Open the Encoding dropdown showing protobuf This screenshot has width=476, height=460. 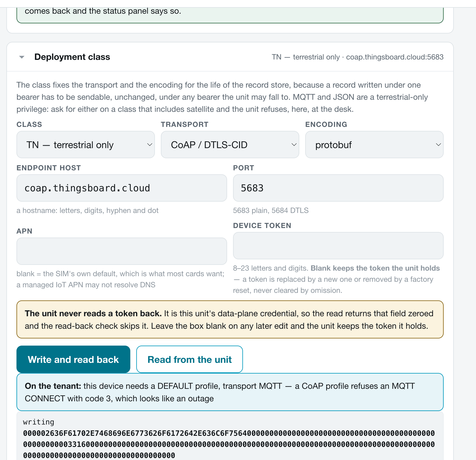tap(374, 145)
